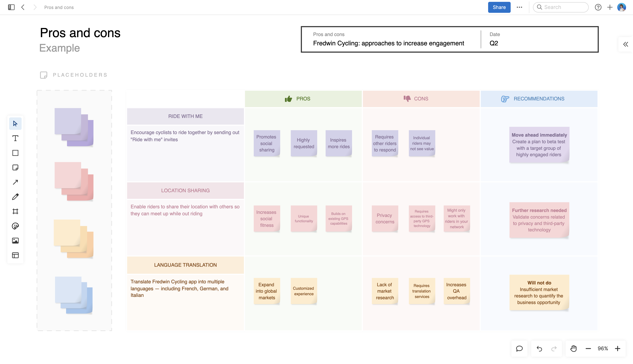Select the shape tool
The width and height of the screenshot is (633, 364).
click(x=15, y=153)
